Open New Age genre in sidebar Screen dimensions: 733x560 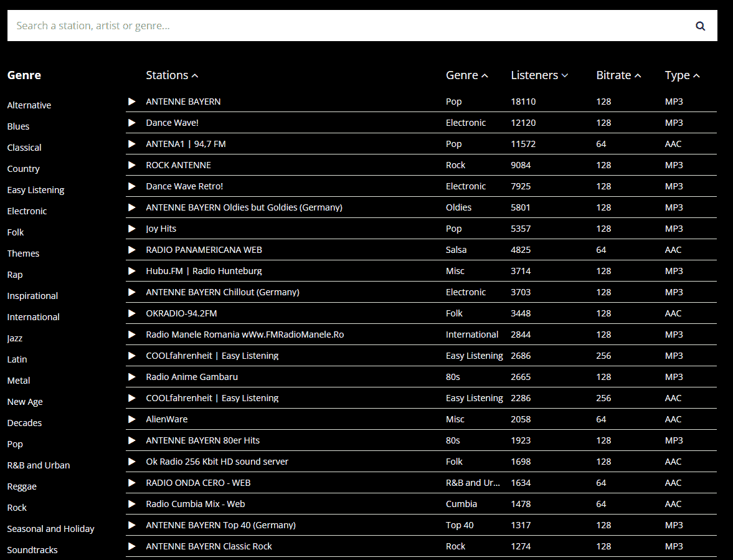click(x=25, y=402)
